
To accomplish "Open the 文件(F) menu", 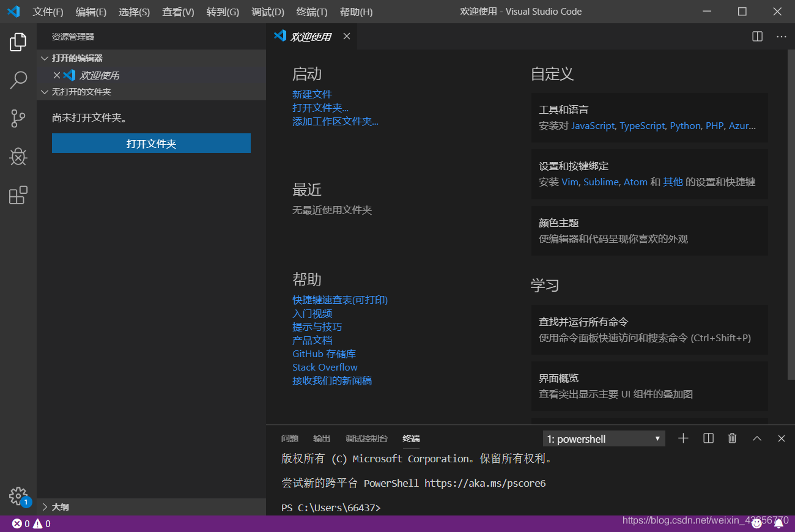I will (48, 12).
